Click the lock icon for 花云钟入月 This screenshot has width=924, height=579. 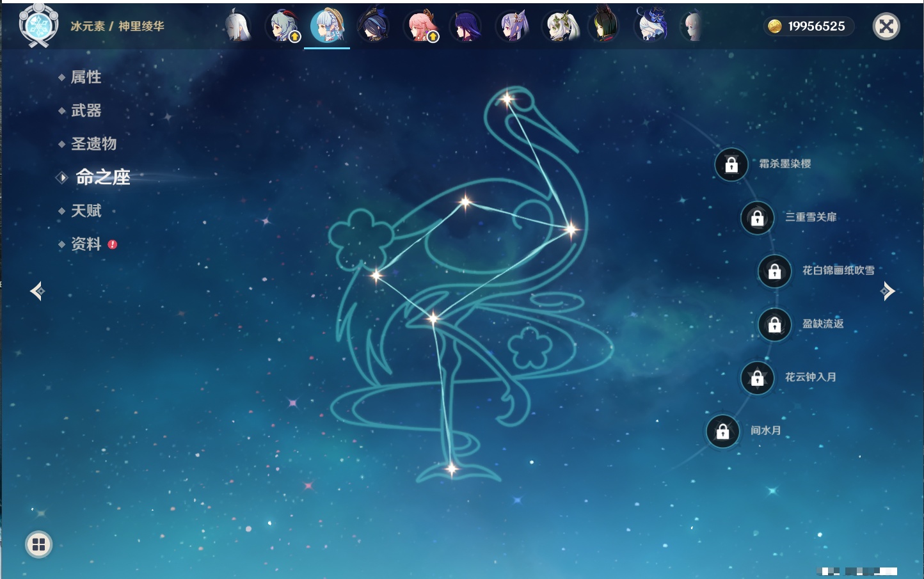pyautogui.click(x=758, y=378)
